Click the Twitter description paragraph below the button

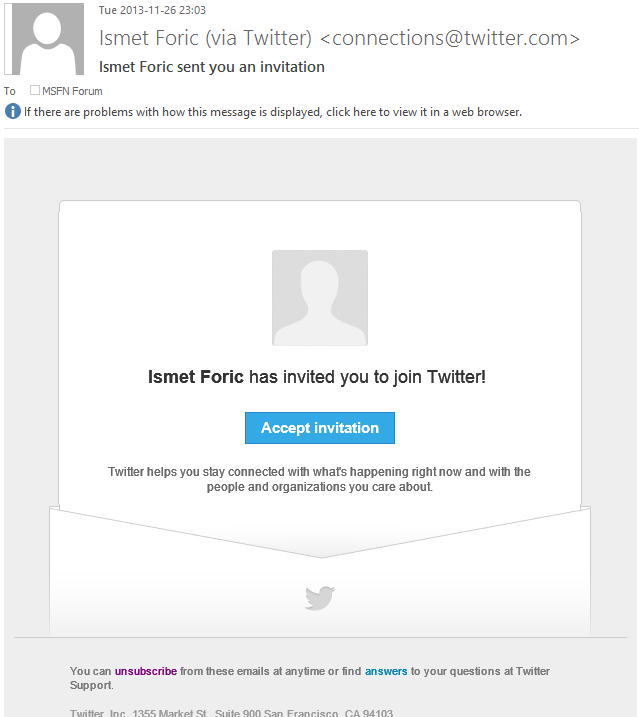[x=319, y=479]
